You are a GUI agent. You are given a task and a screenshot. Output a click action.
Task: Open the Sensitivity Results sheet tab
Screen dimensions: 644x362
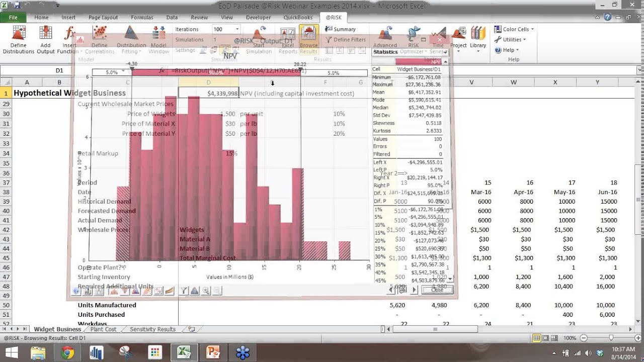point(152,329)
